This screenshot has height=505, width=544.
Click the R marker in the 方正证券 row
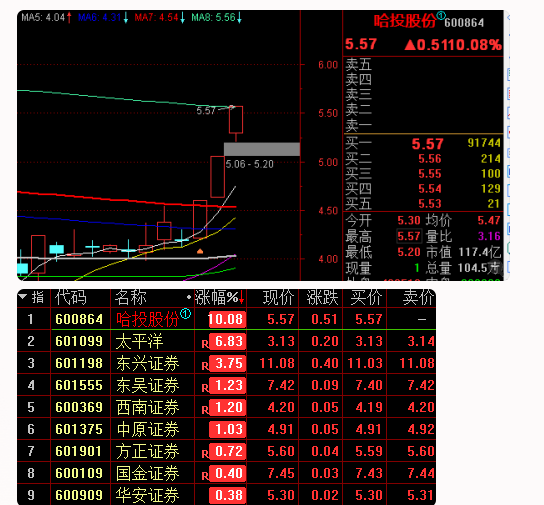coord(205,454)
